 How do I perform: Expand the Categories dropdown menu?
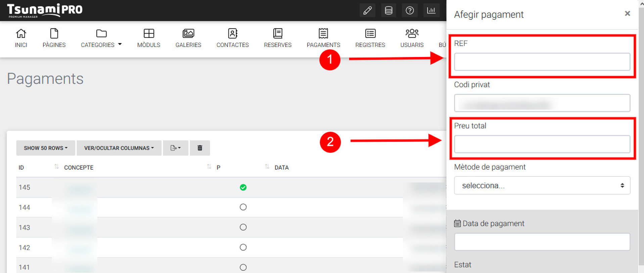pos(101,38)
